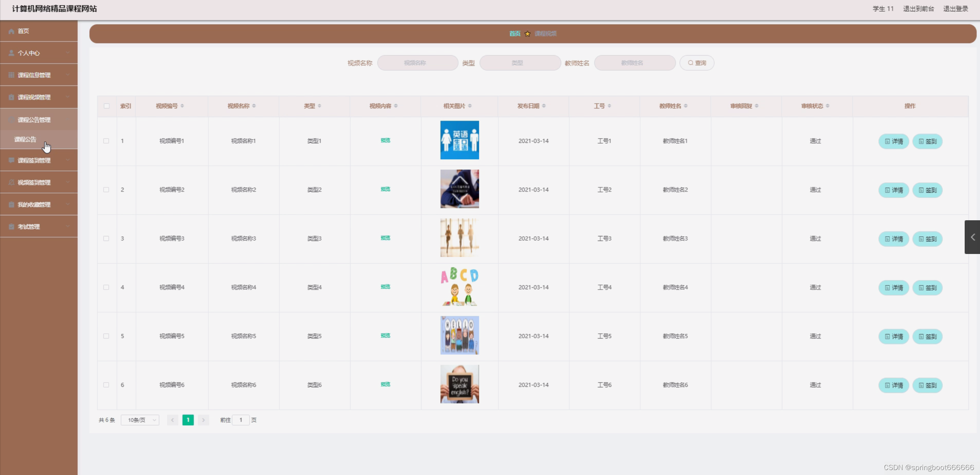Click the next page arrow in pagination
Viewport: 980px width, 475px height.
[203, 420]
